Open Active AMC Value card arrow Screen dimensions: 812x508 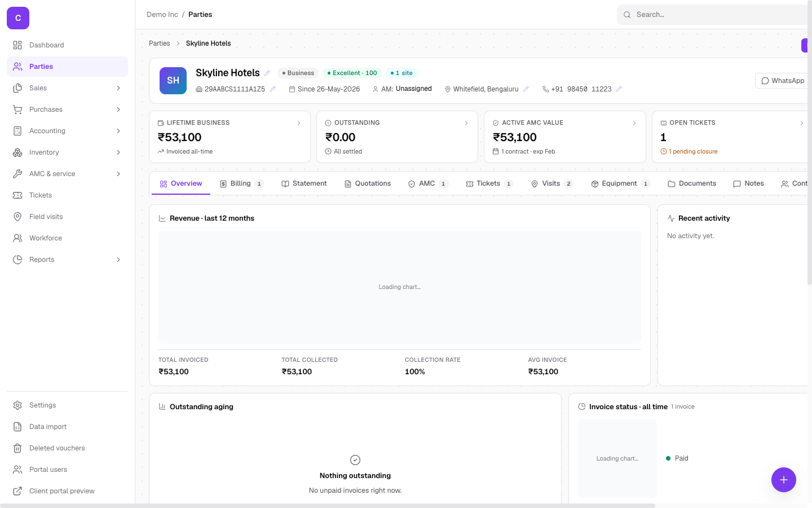coord(634,123)
